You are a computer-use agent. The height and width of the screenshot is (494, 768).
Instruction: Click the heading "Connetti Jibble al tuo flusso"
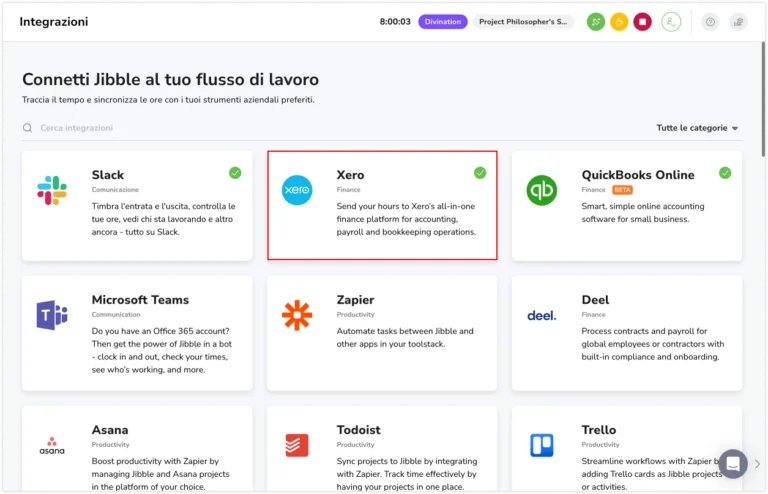[170, 79]
